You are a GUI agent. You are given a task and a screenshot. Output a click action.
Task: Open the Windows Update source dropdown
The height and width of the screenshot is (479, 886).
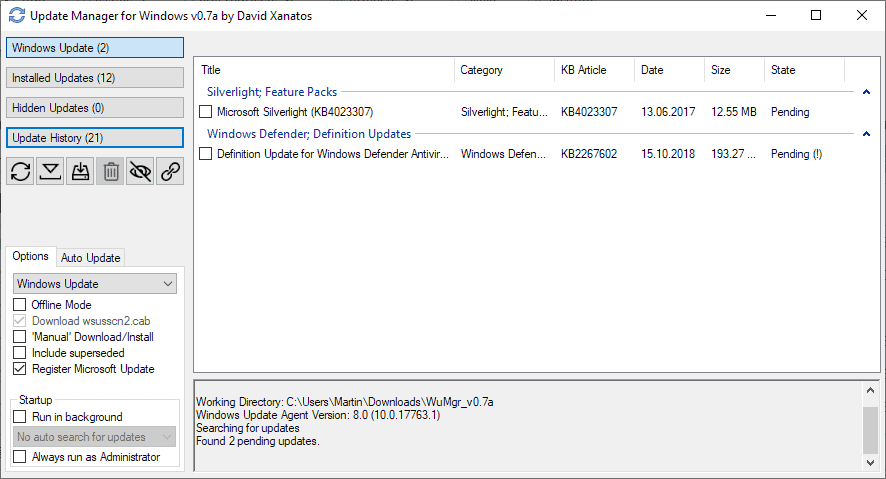[x=95, y=284]
